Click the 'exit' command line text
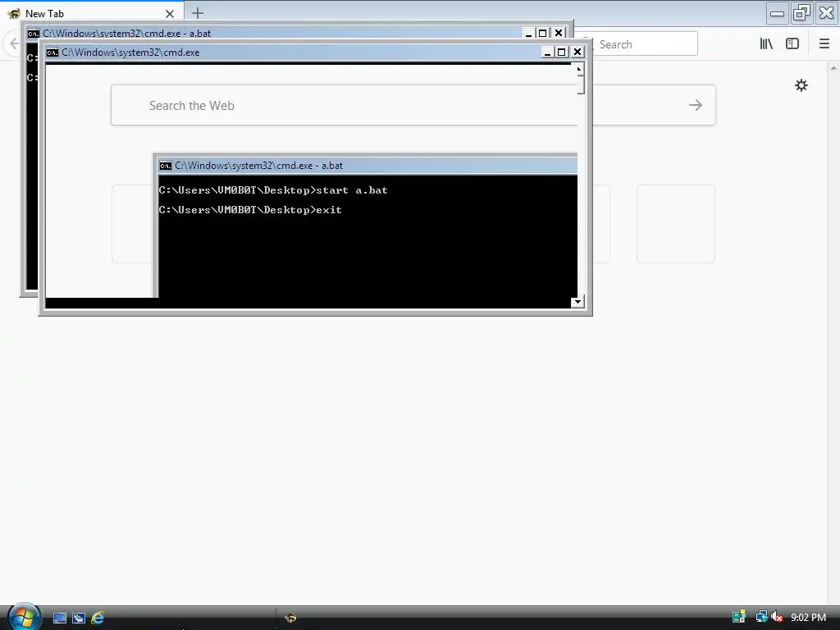The image size is (840, 630). pos(329,209)
